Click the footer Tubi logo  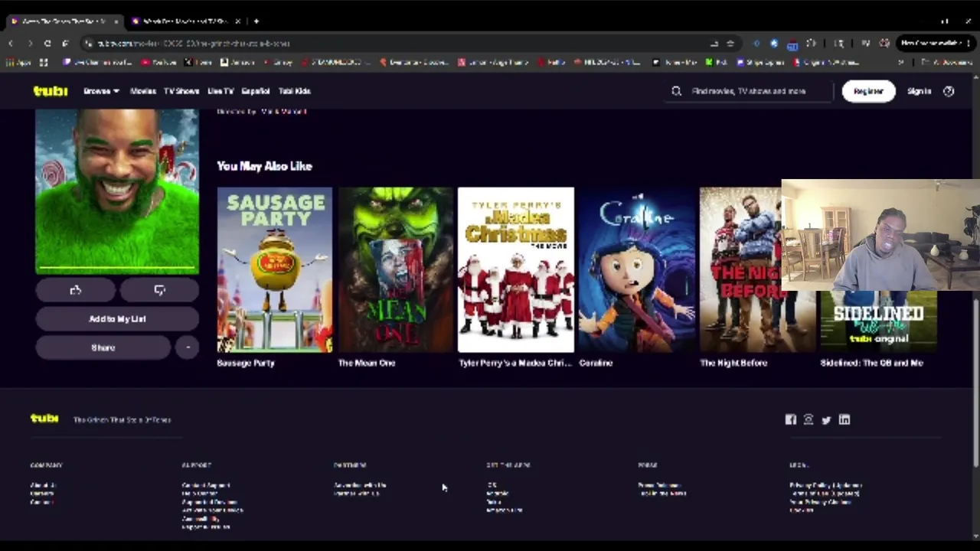[44, 419]
